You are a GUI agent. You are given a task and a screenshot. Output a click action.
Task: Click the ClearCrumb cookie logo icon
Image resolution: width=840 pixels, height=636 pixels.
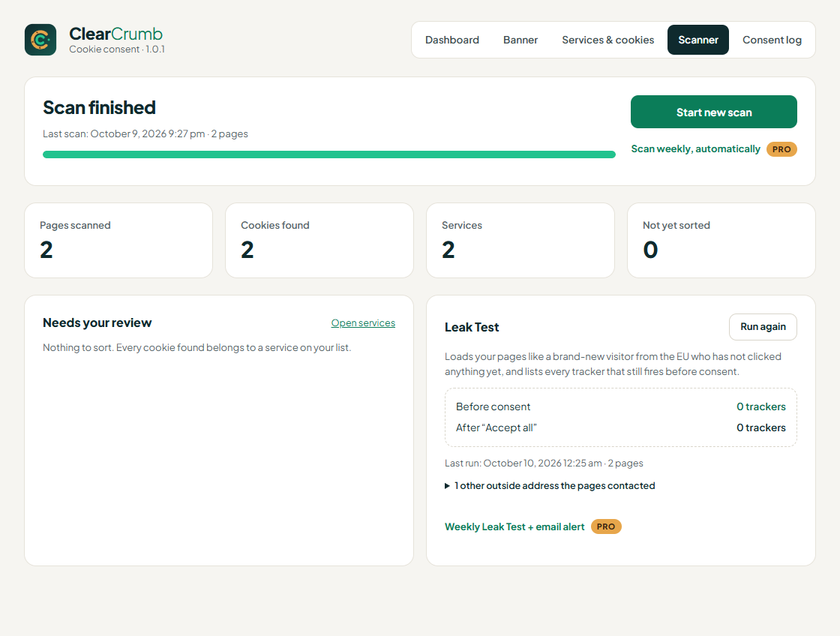(40, 40)
